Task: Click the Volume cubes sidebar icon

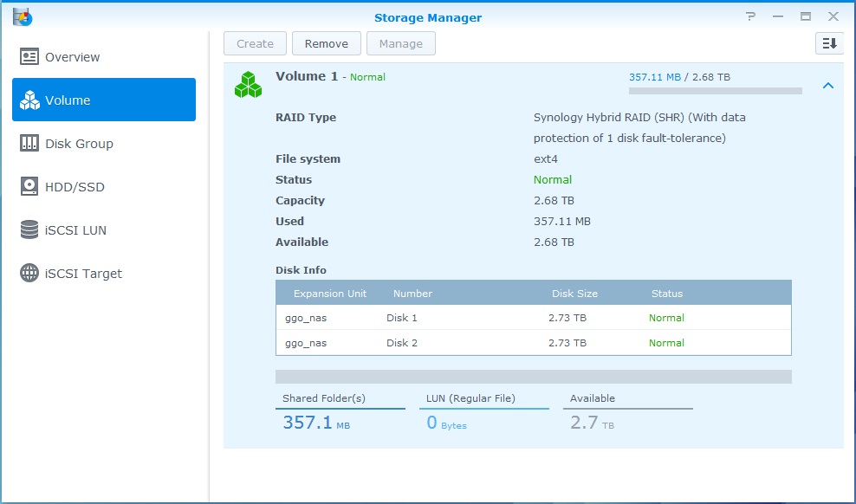Action: [29, 100]
